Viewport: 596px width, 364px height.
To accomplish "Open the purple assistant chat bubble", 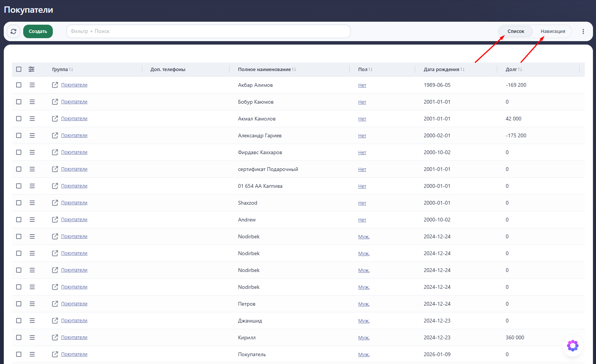I will [573, 345].
